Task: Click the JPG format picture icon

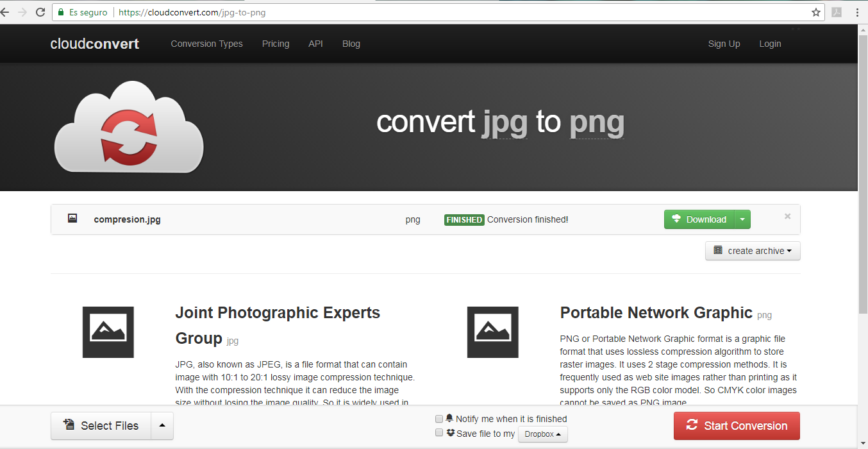Action: pos(108,332)
